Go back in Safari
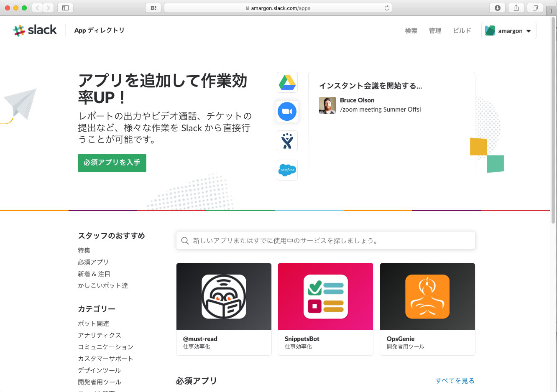Viewport: 557px width, 392px height. (x=37, y=8)
